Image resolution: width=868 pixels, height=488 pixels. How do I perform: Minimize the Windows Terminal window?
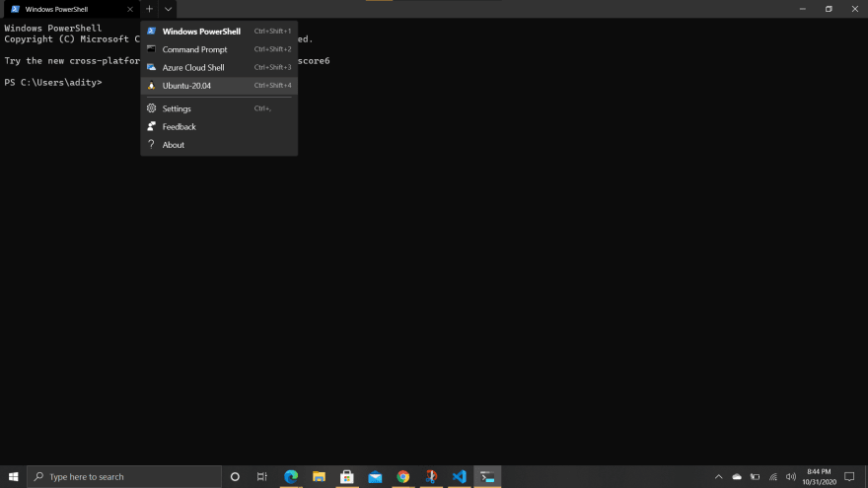[x=802, y=9]
